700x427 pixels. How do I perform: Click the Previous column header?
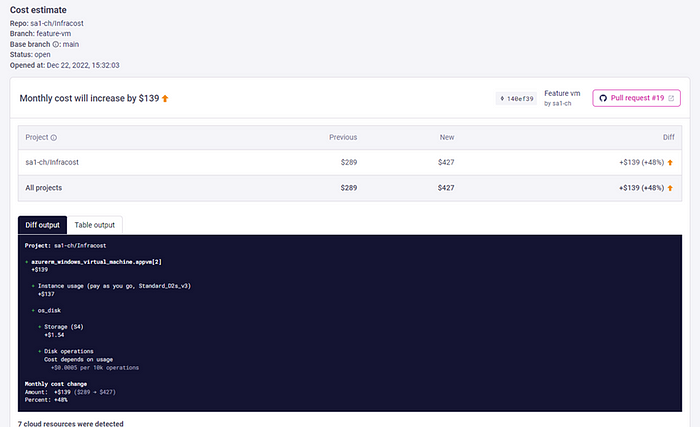coord(343,137)
